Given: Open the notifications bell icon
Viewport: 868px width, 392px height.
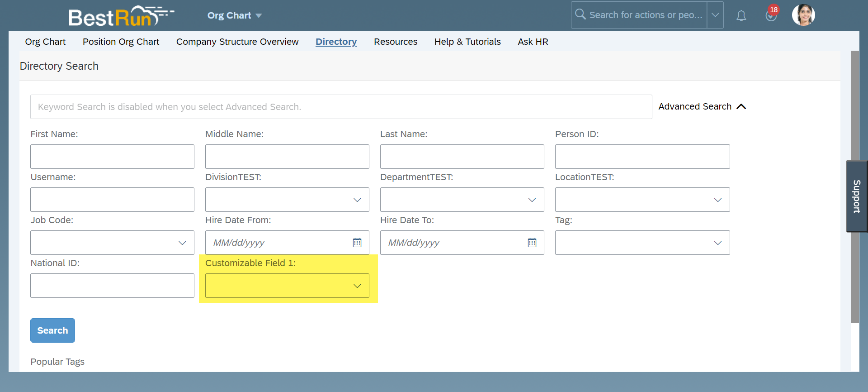Looking at the screenshot, I should pyautogui.click(x=741, y=15).
